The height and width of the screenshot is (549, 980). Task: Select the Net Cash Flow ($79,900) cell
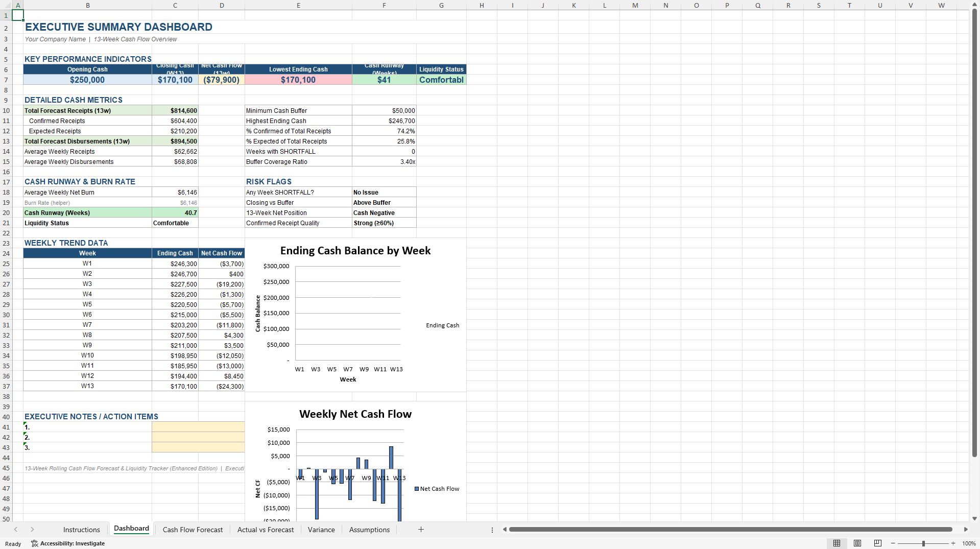[x=222, y=80]
